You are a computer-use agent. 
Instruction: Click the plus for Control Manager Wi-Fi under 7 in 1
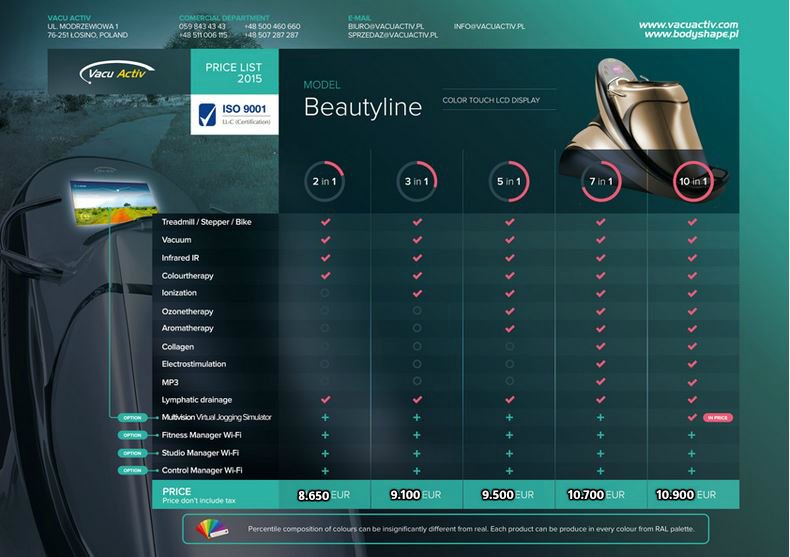point(601,470)
